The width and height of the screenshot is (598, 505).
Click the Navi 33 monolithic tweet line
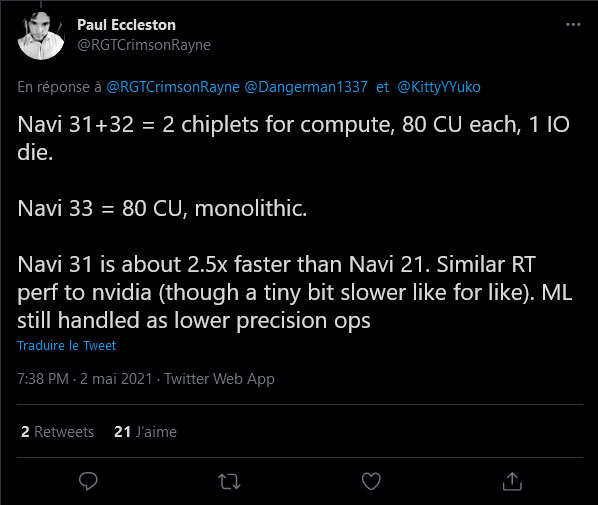162,209
